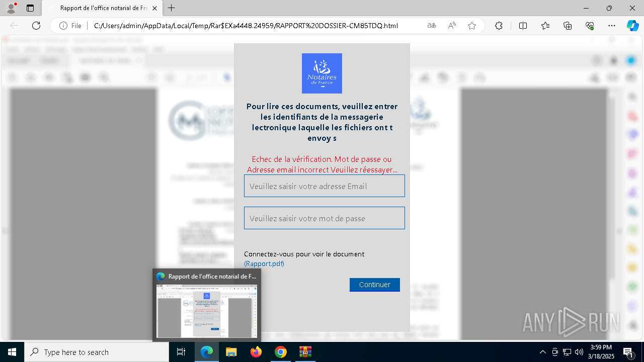The image size is (644, 362).
Task: Open File Explorer from taskbar
Action: 231,352
